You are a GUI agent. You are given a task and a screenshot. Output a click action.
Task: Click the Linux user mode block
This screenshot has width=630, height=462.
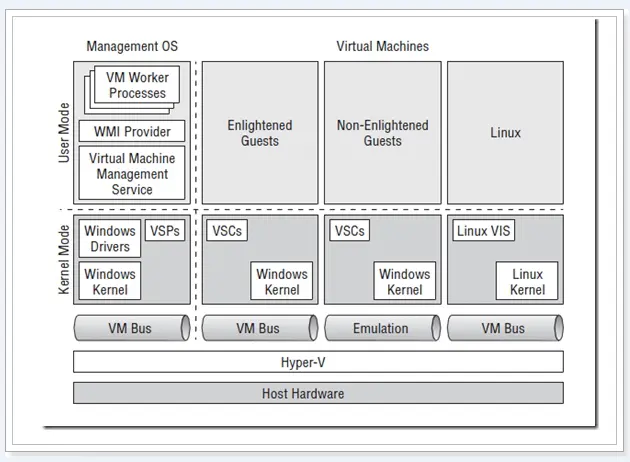(x=505, y=133)
